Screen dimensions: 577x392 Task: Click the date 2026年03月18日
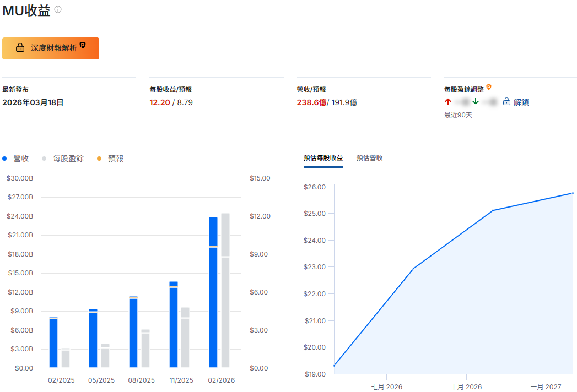point(33,102)
